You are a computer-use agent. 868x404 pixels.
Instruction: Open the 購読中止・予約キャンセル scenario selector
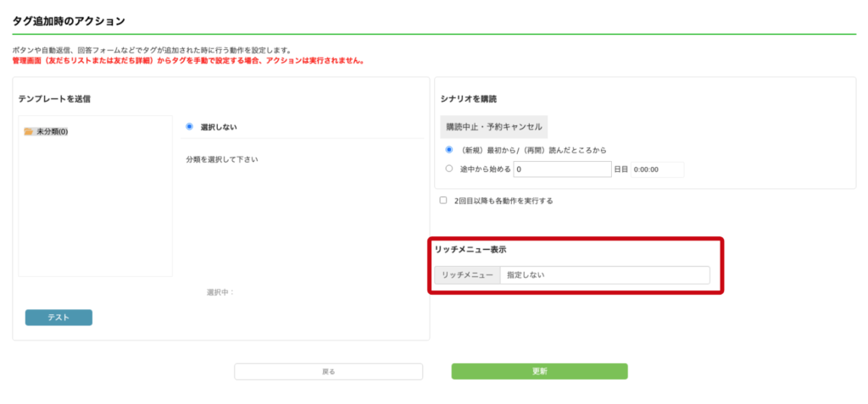(494, 127)
